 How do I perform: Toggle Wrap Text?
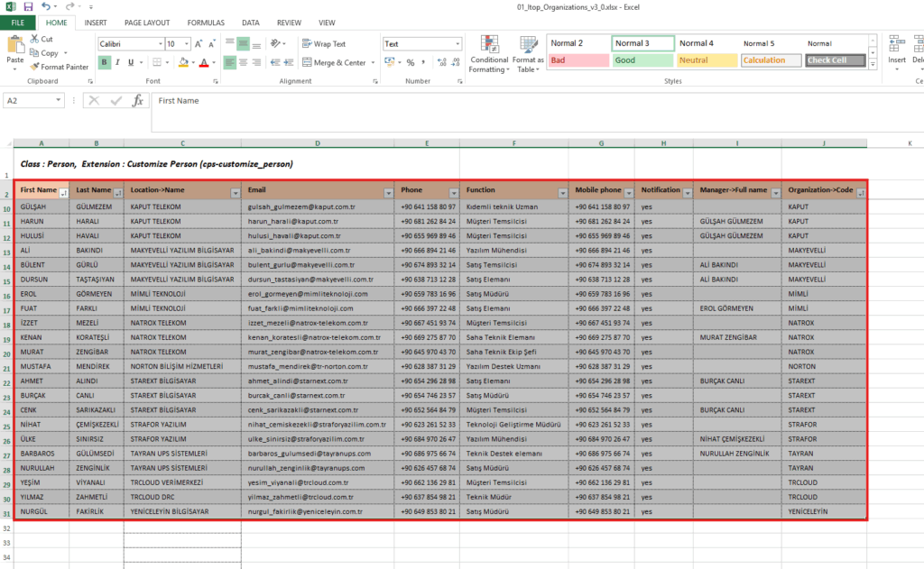click(324, 43)
